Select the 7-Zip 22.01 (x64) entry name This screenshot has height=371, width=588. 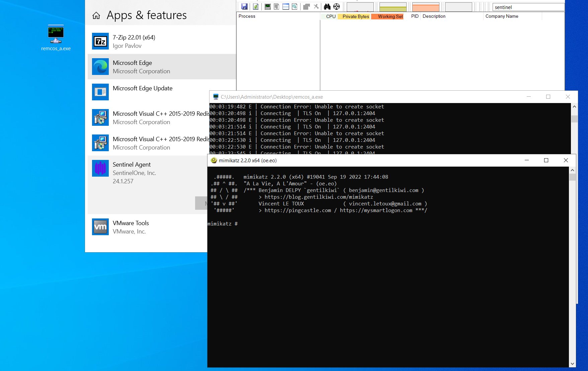pos(134,37)
